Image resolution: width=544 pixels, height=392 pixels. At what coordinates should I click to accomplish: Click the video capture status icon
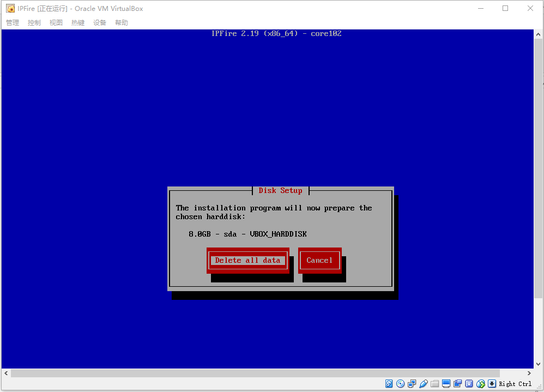coord(458,384)
